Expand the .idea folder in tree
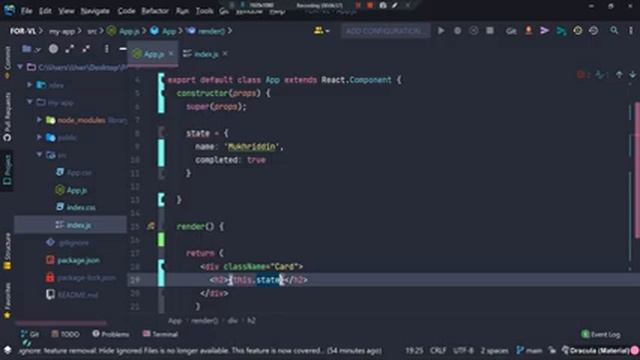The image size is (640, 360). point(29,85)
